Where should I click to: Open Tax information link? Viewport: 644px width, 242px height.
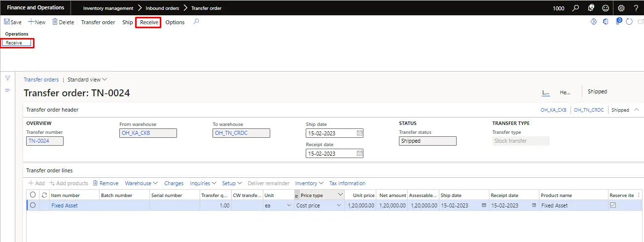click(x=347, y=183)
